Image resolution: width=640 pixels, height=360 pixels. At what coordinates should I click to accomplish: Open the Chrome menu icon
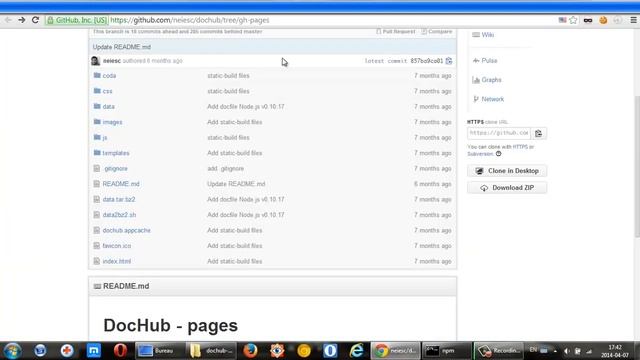pos(633,20)
